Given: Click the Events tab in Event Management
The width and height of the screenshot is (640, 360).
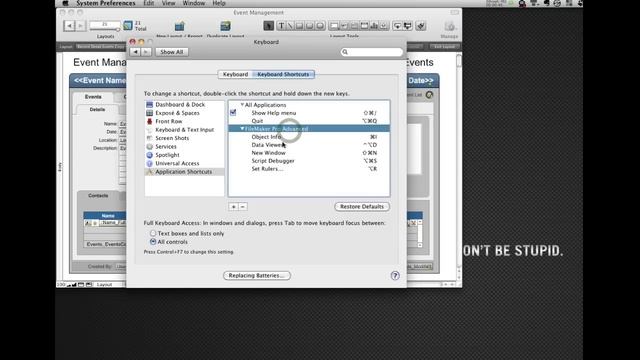Looking at the screenshot, I should click(x=93, y=97).
